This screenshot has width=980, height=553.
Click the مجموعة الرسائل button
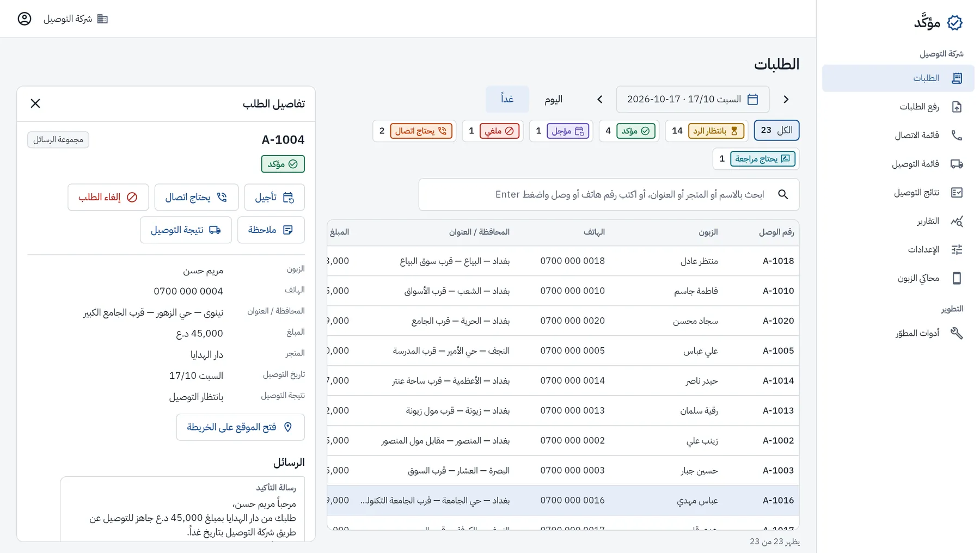coord(58,140)
